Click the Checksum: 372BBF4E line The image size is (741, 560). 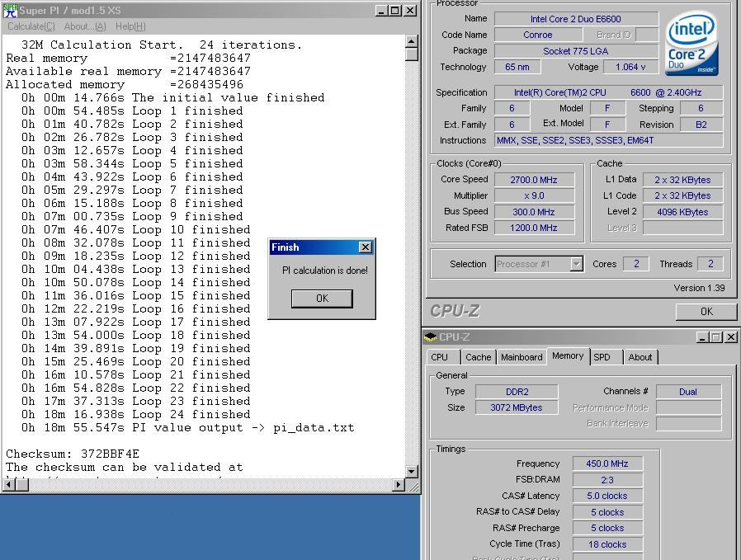pyautogui.click(x=73, y=454)
